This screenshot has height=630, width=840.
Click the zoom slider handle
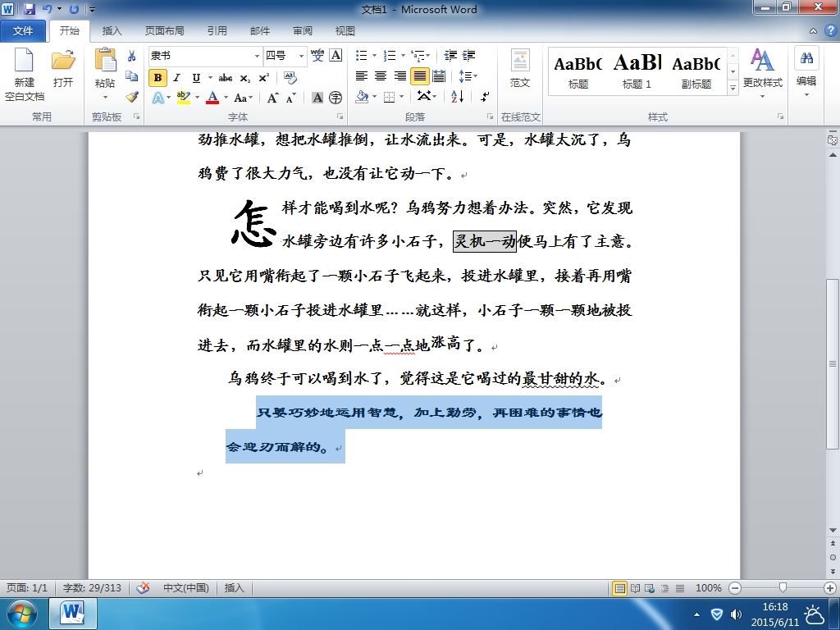click(x=783, y=588)
